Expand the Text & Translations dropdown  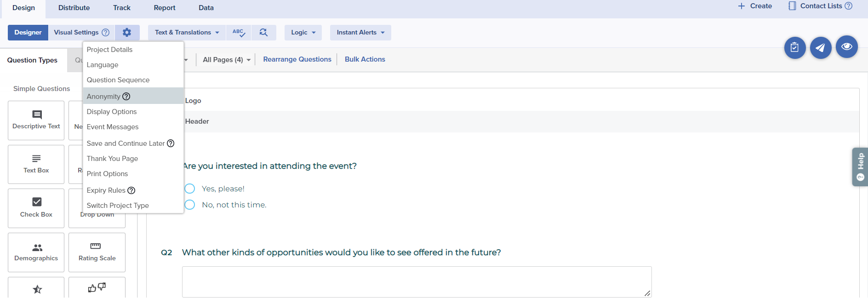click(187, 33)
